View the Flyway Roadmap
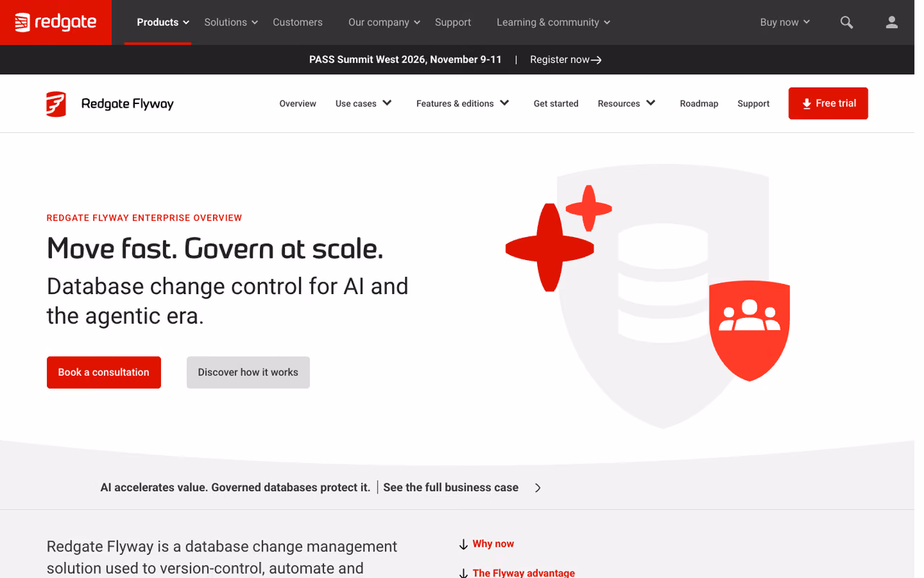 (x=699, y=103)
